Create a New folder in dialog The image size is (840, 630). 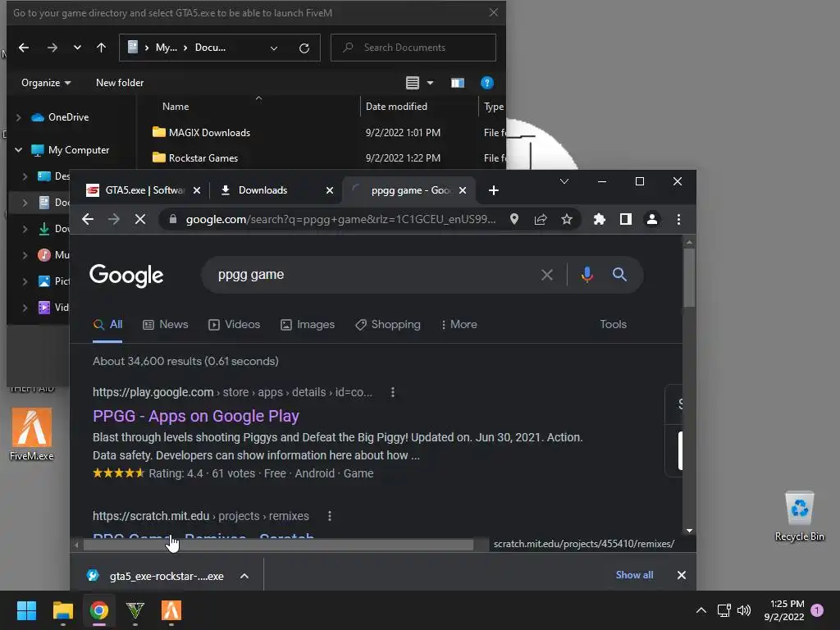click(120, 83)
